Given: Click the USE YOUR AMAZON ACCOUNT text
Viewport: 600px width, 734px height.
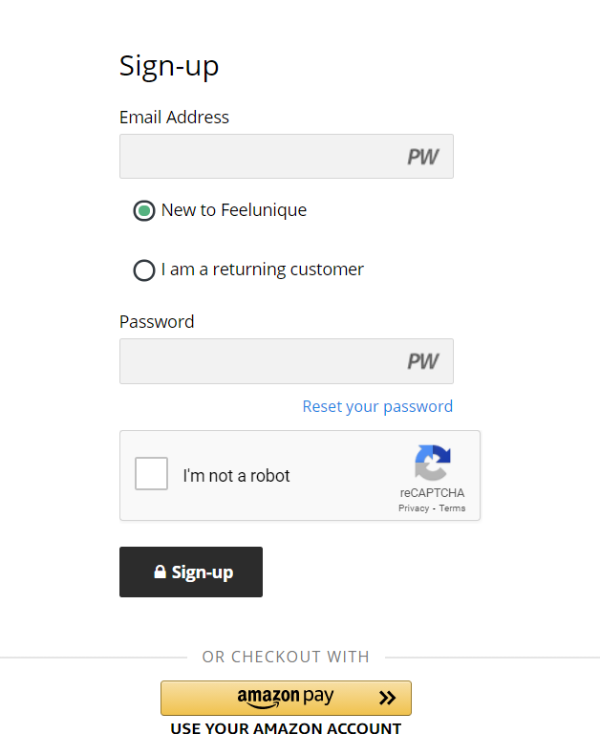Looking at the screenshot, I should (x=285, y=728).
